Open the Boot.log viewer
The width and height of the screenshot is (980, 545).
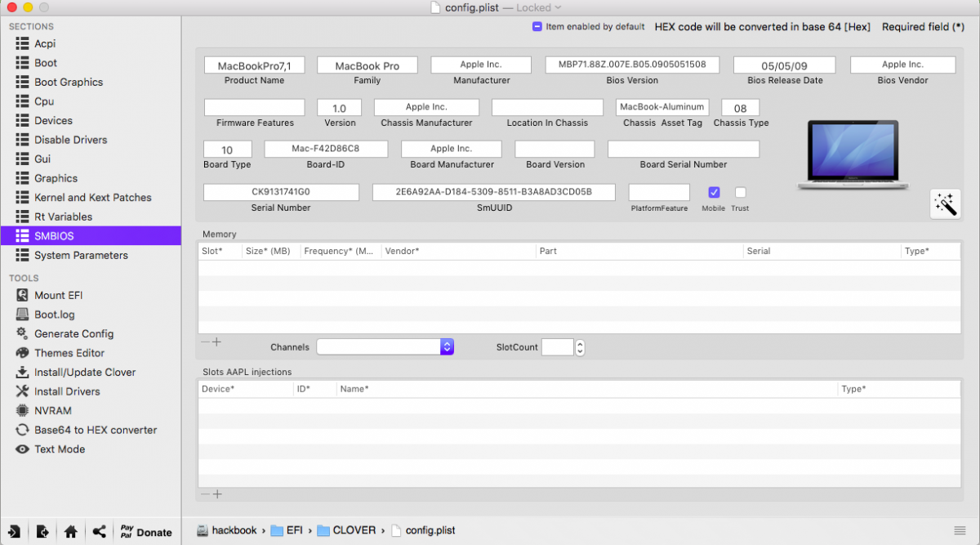(x=54, y=315)
